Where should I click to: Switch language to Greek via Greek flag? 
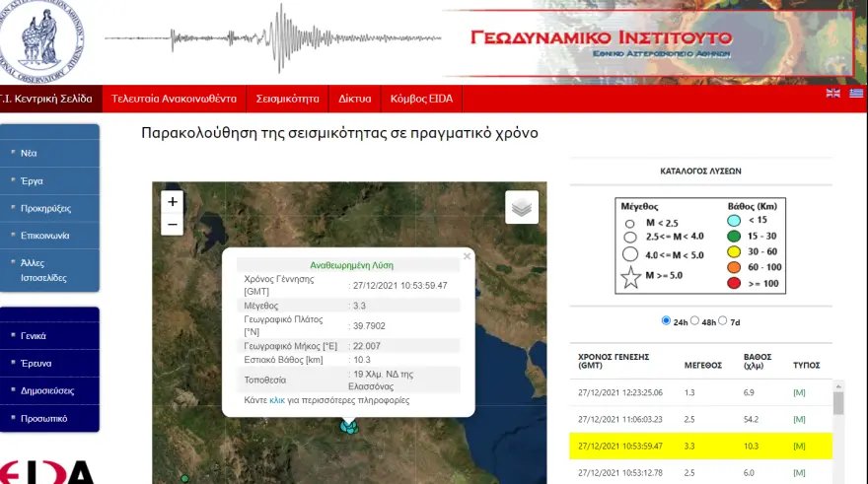[x=856, y=94]
